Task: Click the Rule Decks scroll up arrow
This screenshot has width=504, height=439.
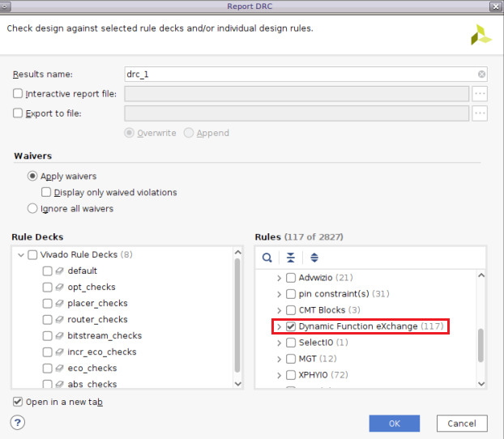Action: (x=238, y=252)
